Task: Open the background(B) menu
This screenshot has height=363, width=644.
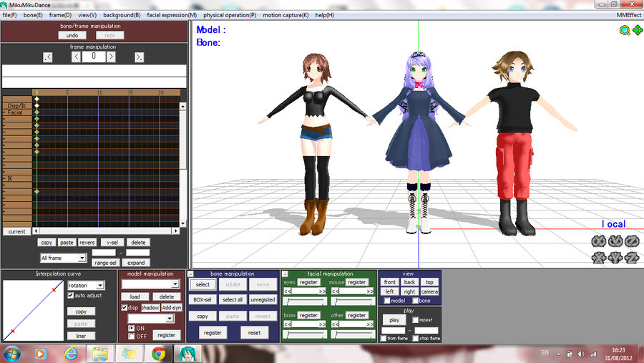Action: (x=122, y=15)
